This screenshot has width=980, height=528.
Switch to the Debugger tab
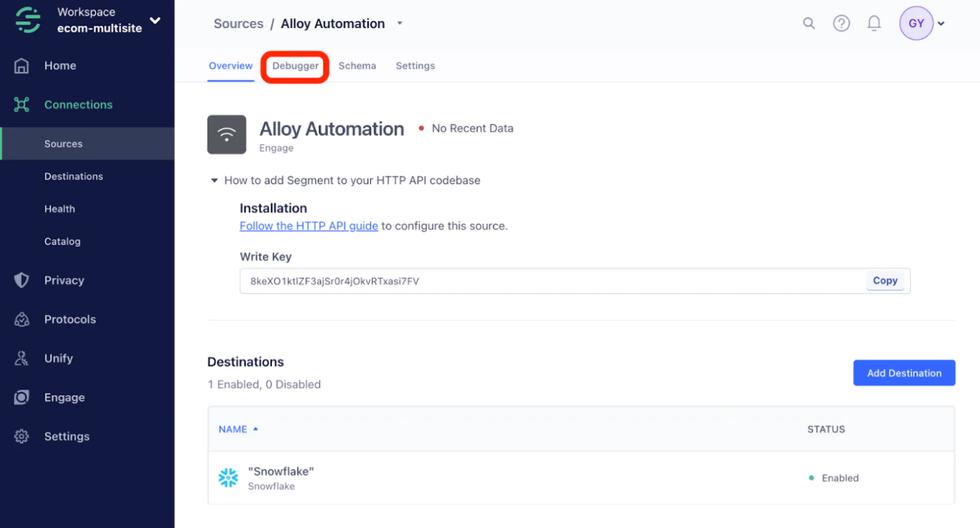point(295,66)
